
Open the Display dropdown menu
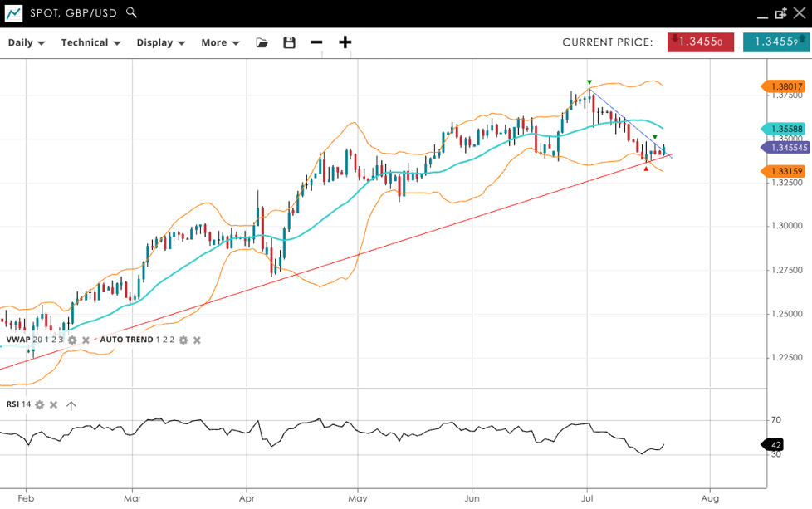coord(160,42)
